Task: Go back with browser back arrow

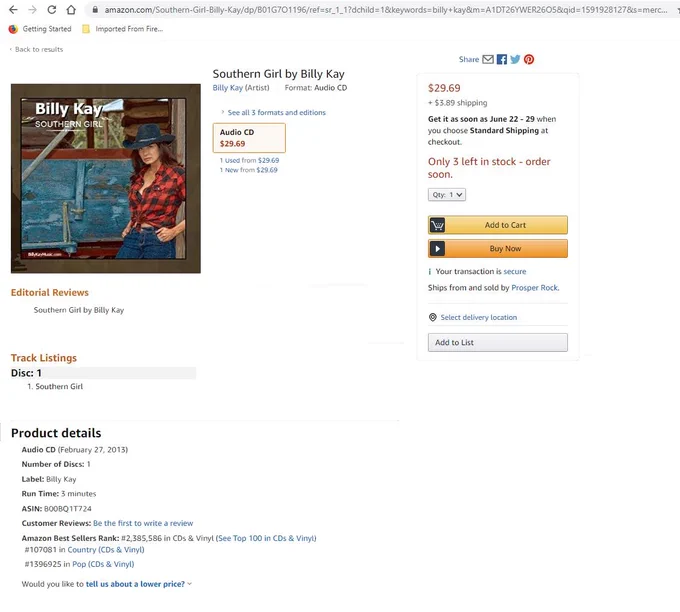Action: click(x=13, y=10)
